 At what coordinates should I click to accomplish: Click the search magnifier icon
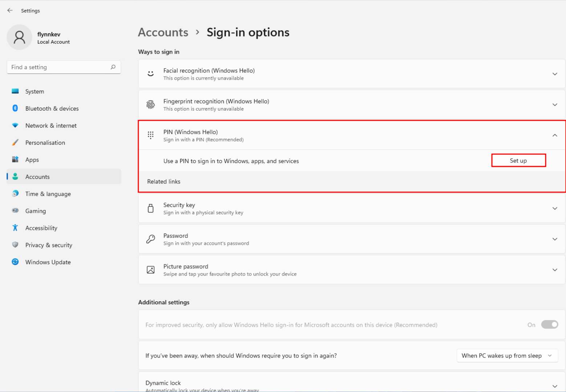(x=113, y=67)
